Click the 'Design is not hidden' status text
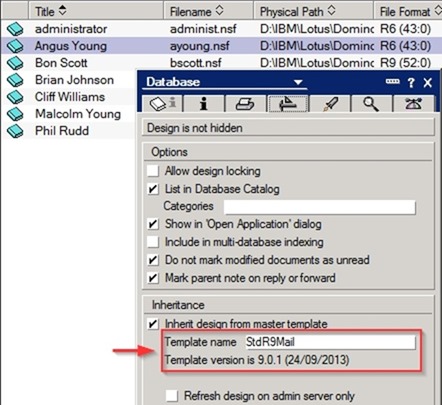The image size is (442, 405). 195,128
